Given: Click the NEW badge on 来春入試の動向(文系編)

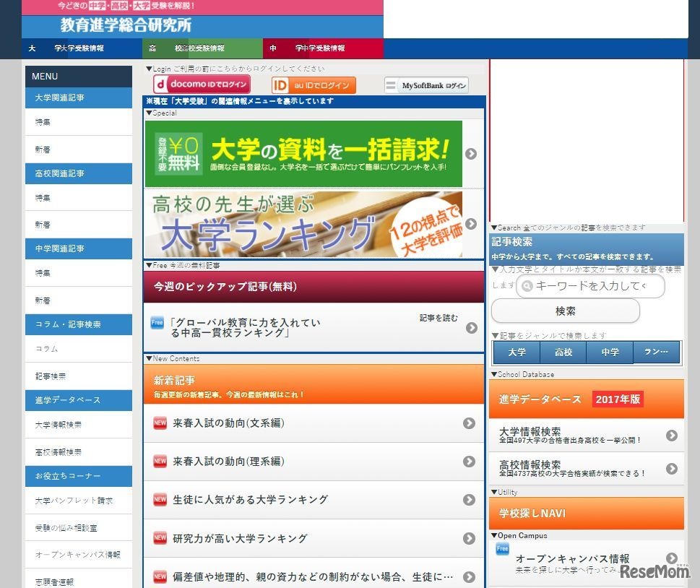Looking at the screenshot, I should (160, 423).
